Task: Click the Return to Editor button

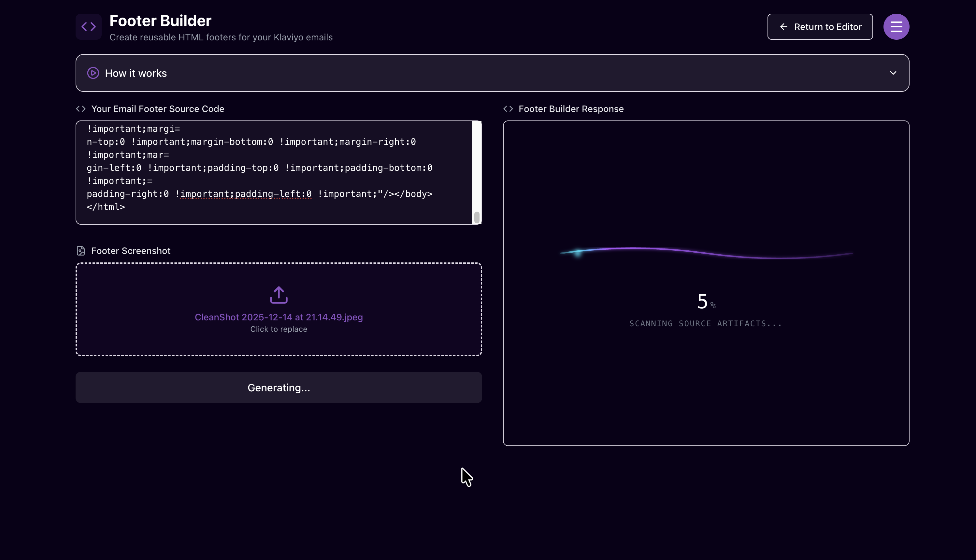Action: [820, 27]
